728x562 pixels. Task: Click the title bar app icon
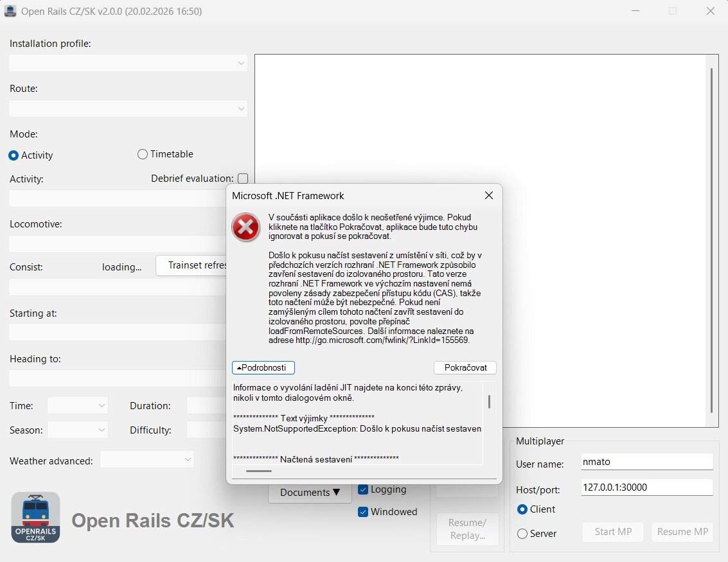click(10, 11)
